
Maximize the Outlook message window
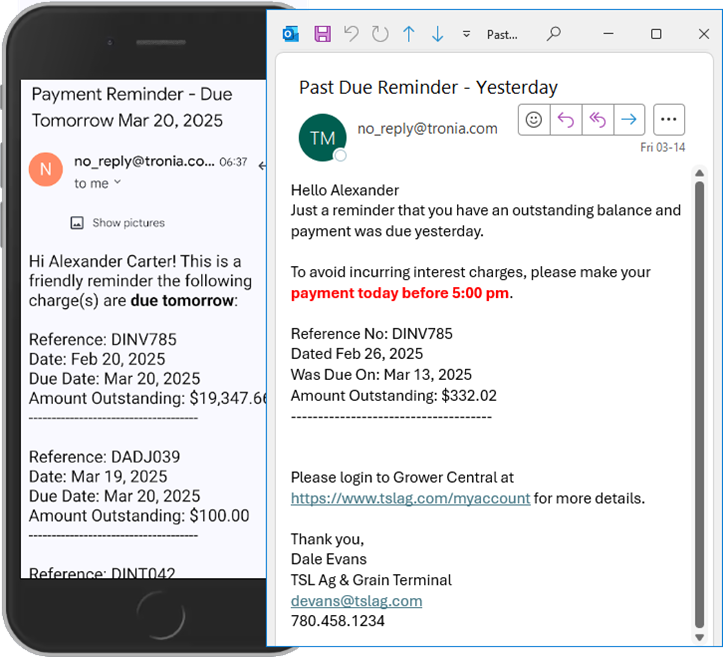(656, 34)
